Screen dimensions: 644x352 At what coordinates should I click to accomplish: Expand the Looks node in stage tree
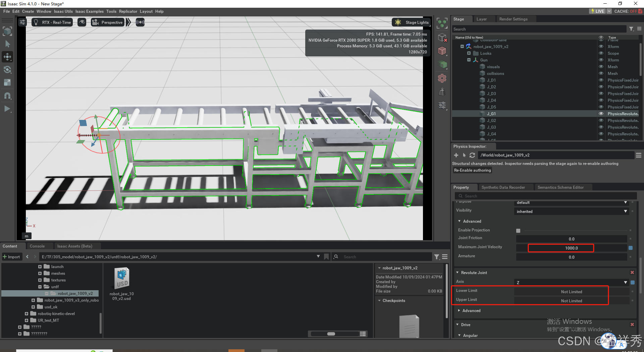pyautogui.click(x=469, y=53)
